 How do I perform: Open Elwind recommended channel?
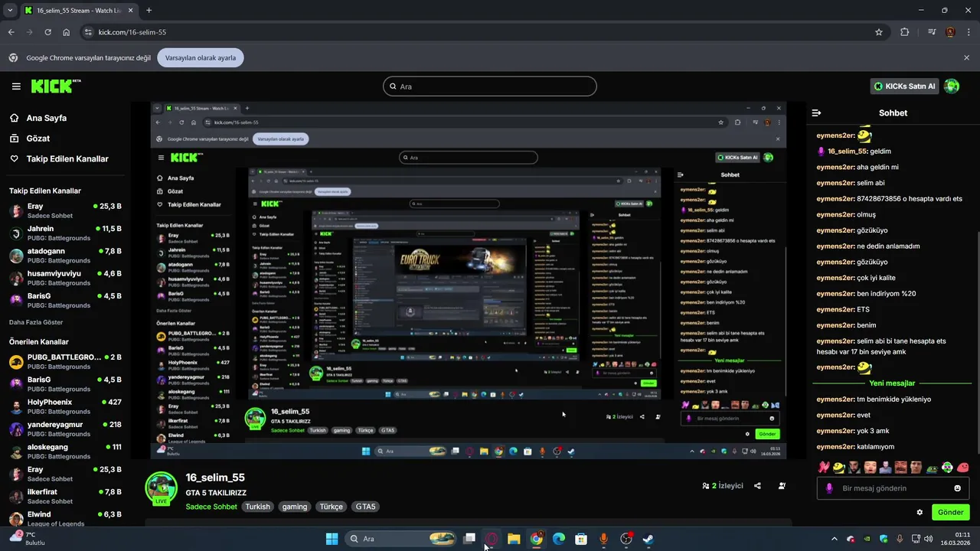point(65,518)
